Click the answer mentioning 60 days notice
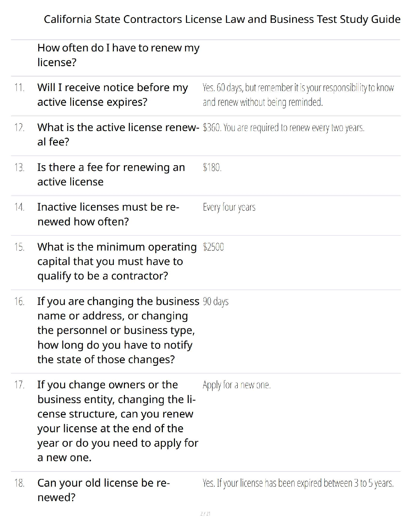The height and width of the screenshot is (532, 411). 298,95
